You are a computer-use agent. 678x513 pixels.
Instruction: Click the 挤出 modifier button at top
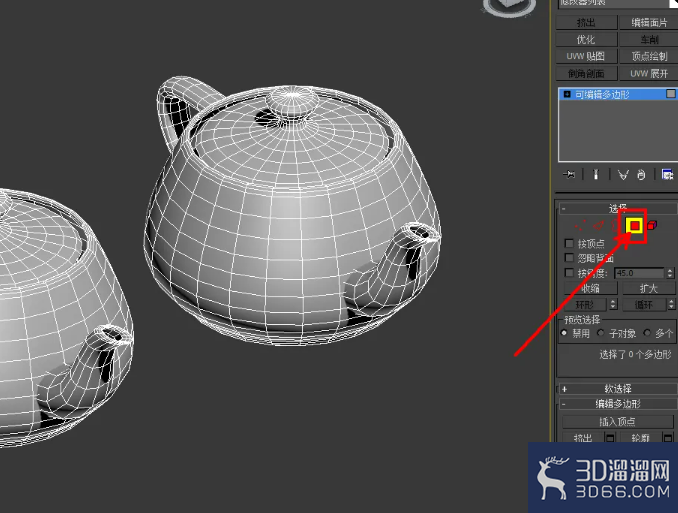click(586, 22)
